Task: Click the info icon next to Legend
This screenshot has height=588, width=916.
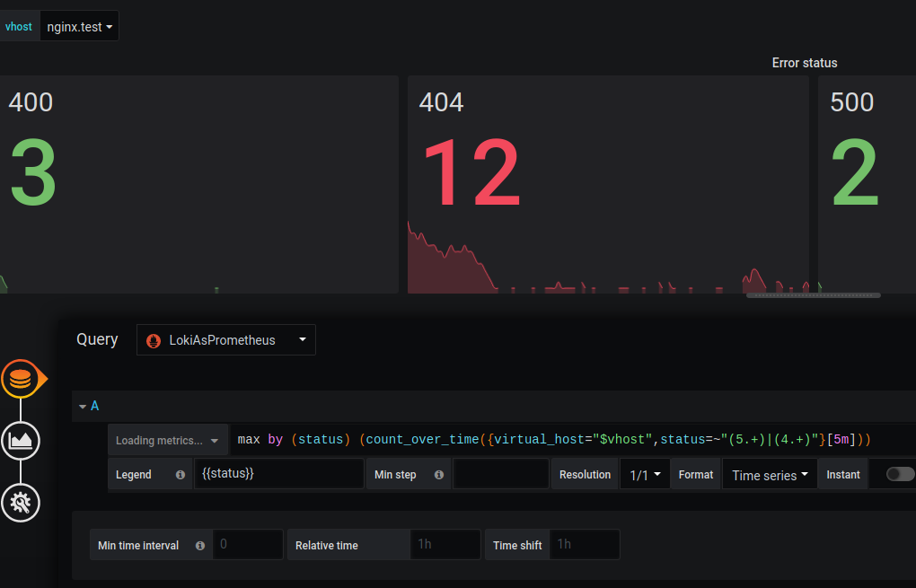Action: (181, 475)
